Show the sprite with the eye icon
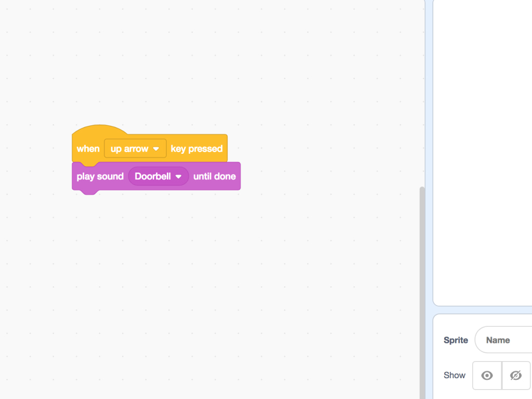The height and width of the screenshot is (399, 532). pyautogui.click(x=487, y=376)
